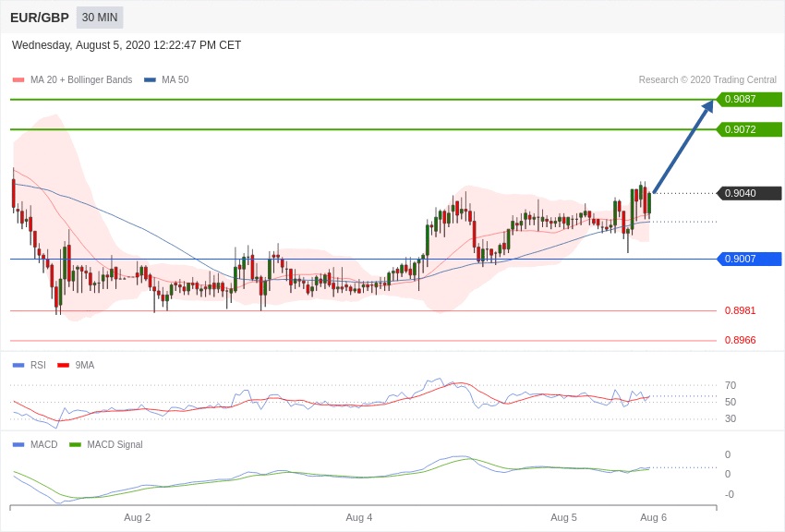This screenshot has height=532, width=785.
Task: Click the RSI legend label
Action: click(x=38, y=366)
